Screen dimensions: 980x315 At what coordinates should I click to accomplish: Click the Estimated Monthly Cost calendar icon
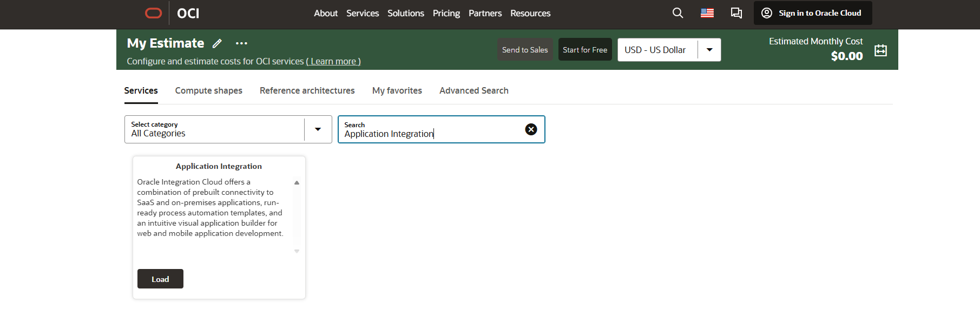click(x=880, y=50)
